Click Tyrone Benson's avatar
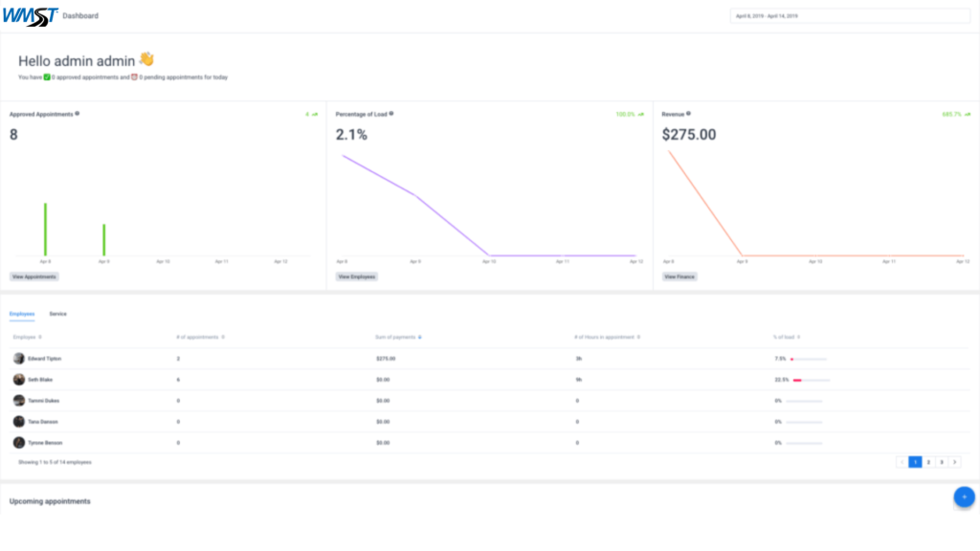The height and width of the screenshot is (551, 980). pos(19,443)
